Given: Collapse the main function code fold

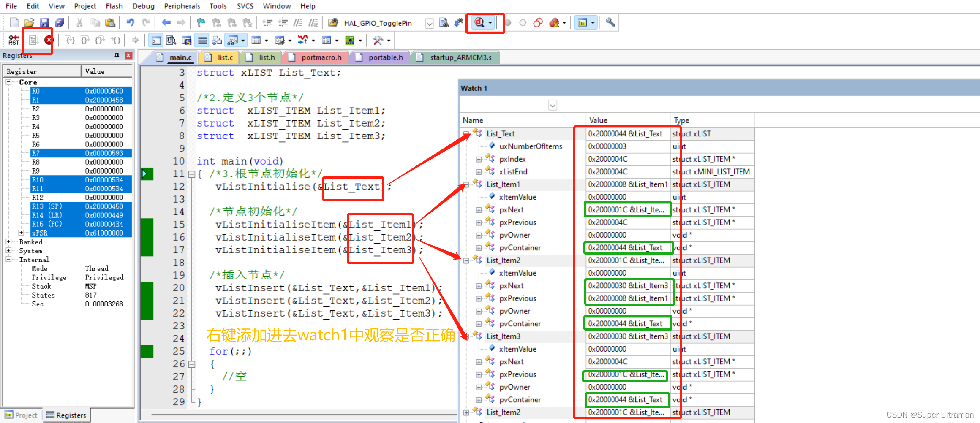Looking at the screenshot, I should (191, 174).
